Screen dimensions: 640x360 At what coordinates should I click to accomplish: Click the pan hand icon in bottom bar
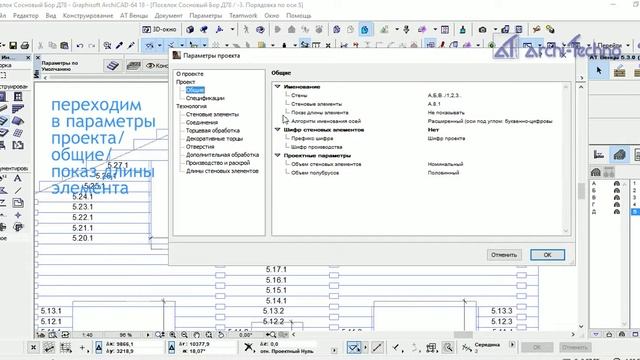(197, 335)
